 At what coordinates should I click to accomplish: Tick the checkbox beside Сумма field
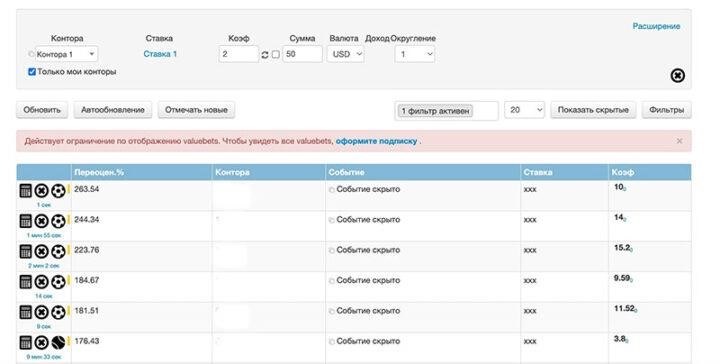click(x=276, y=54)
